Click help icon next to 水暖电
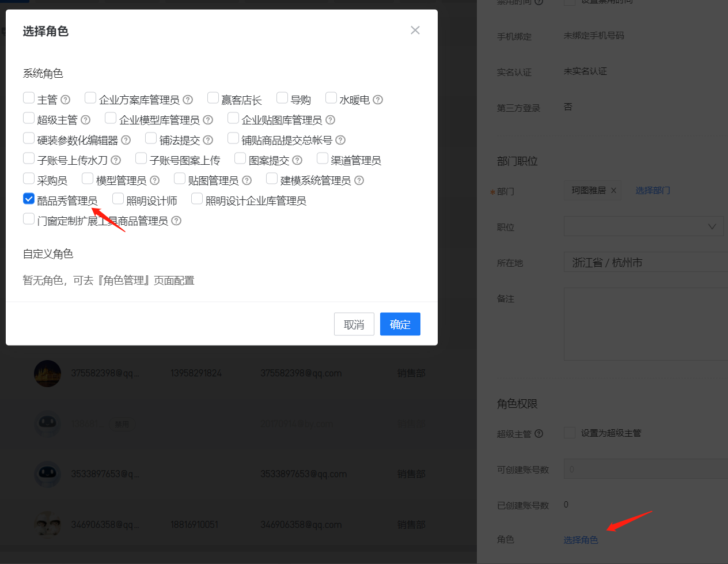This screenshot has width=728, height=564. pos(378,100)
